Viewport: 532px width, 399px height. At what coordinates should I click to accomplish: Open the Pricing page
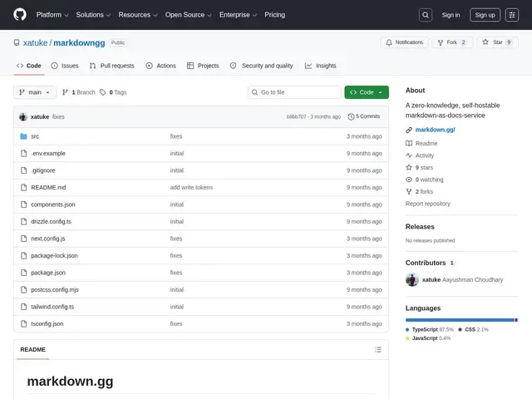pyautogui.click(x=275, y=15)
